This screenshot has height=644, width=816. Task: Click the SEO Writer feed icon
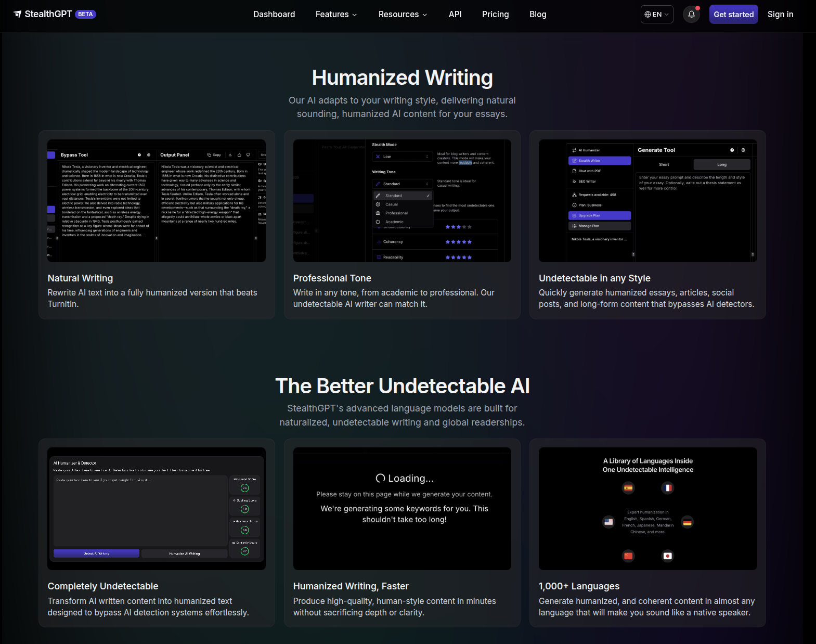pos(574,182)
